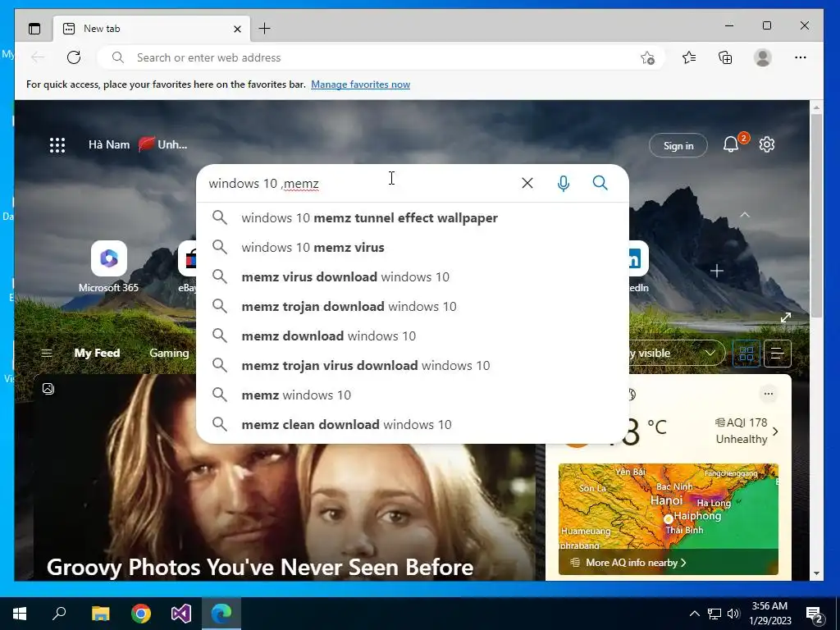The image size is (840, 630).
Task: Select Gaming feed tab
Action: tap(169, 353)
